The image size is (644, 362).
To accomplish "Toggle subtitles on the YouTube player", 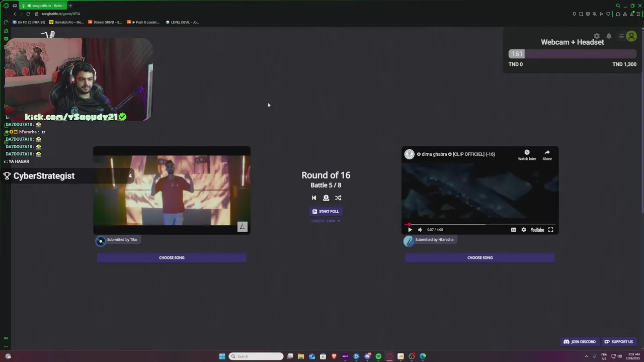I will point(513,230).
